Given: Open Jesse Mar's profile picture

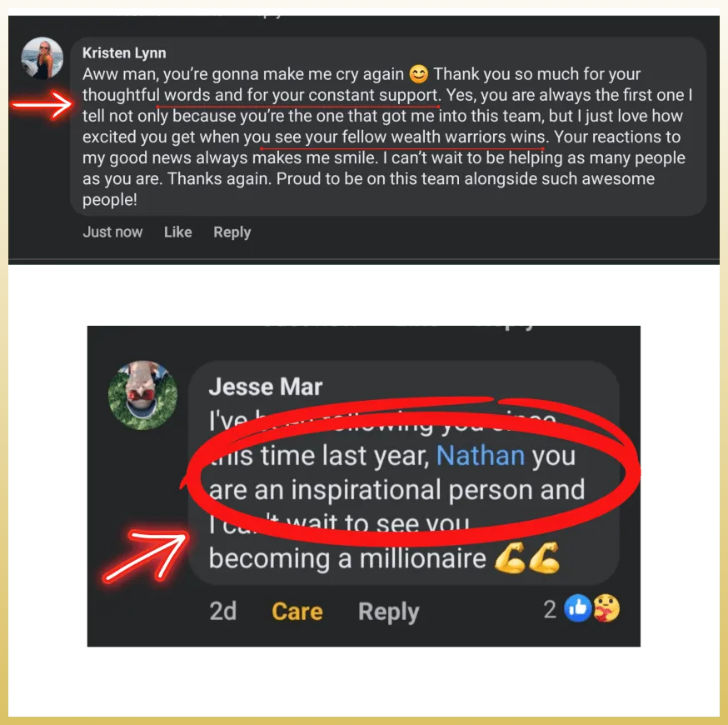Looking at the screenshot, I should click(142, 395).
